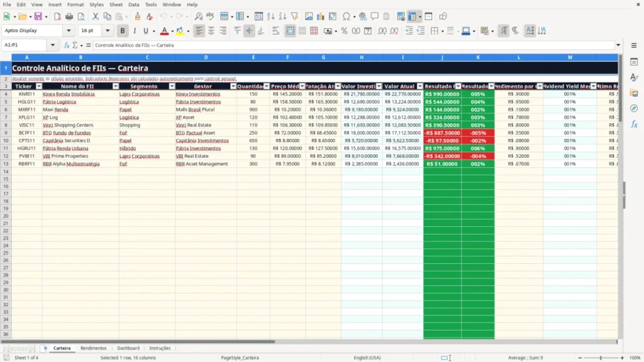Open sidebar Properties panel icon
This screenshot has height=362, width=644.
(x=634, y=62)
